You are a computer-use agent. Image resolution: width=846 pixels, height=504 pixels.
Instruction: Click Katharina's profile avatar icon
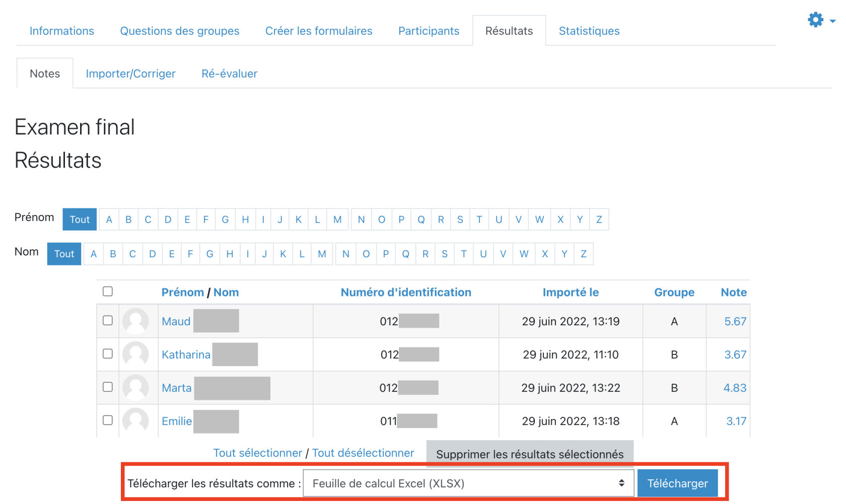(x=135, y=354)
